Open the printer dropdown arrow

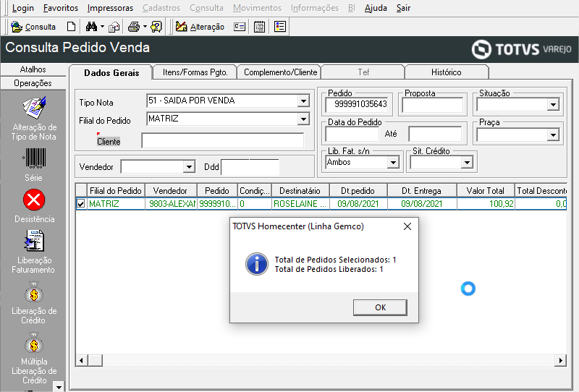[145, 27]
